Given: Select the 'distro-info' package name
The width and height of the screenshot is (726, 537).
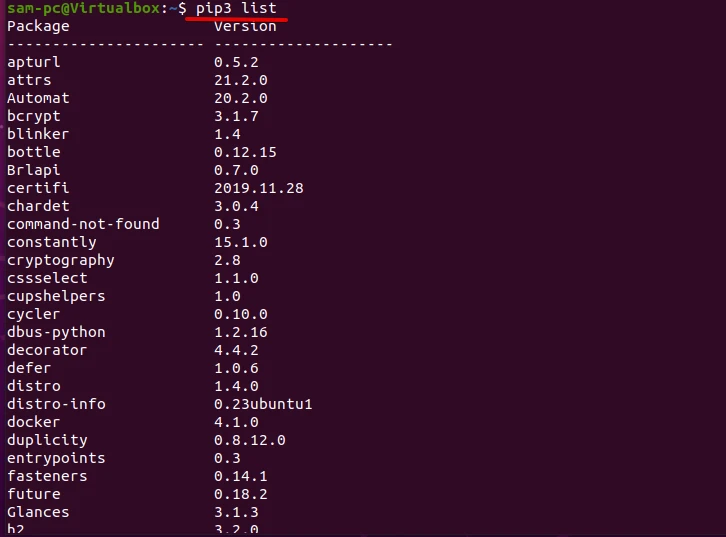Looking at the screenshot, I should pyautogui.click(x=56, y=404).
